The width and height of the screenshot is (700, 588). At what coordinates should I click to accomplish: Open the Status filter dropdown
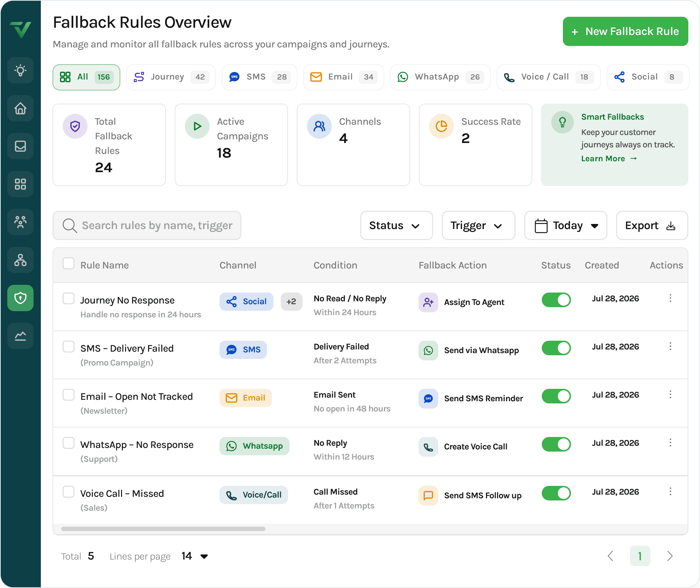pyautogui.click(x=396, y=225)
